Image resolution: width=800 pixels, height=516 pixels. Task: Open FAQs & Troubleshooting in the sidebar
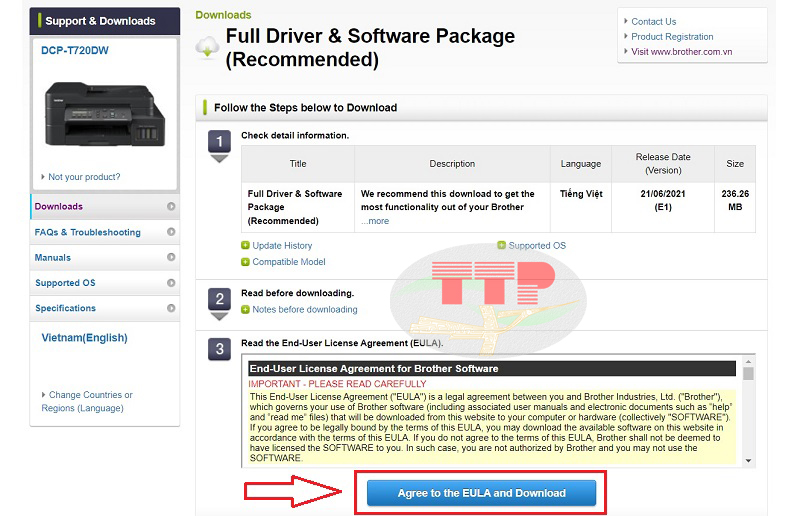[x=105, y=232]
